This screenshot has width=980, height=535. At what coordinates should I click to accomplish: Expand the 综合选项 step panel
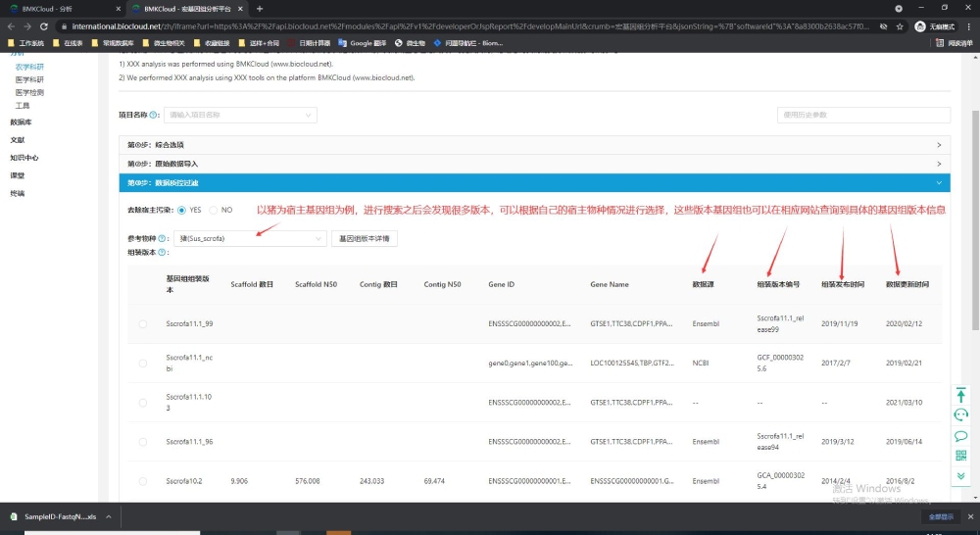coord(534,145)
